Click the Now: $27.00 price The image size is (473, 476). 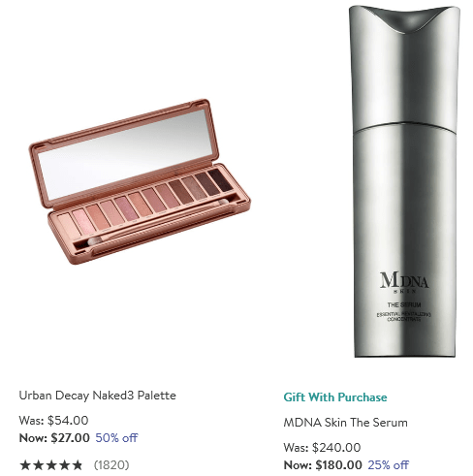pos(54,438)
